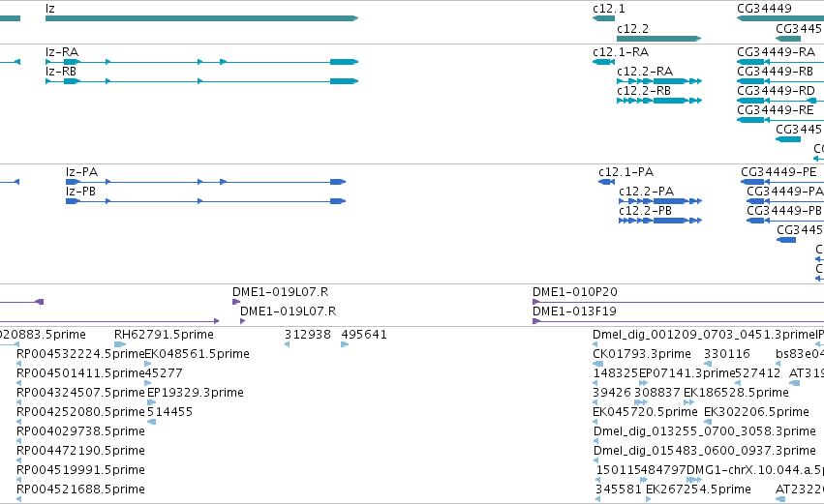Select RP004532224.5prime EST
Screen dimensions: 824x504
pyautogui.click(x=19, y=364)
